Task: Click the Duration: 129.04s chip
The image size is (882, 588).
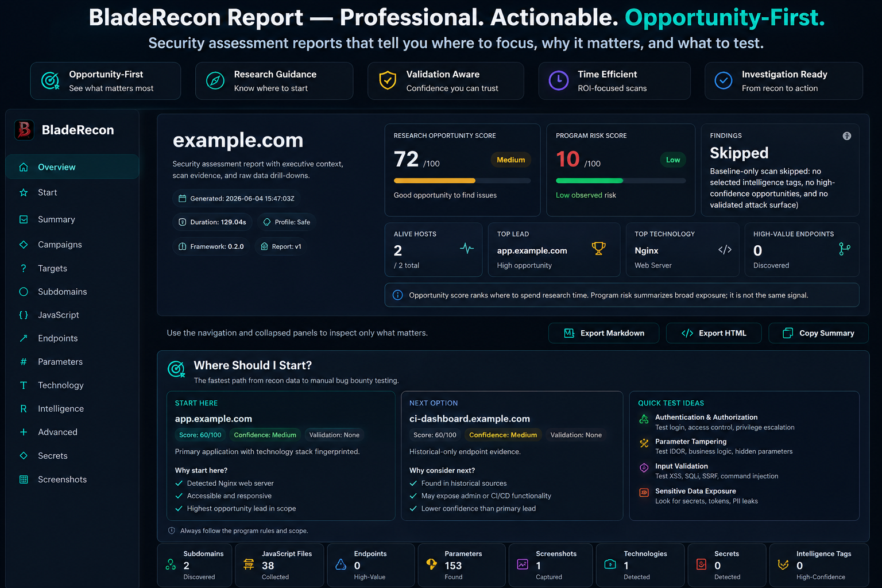Action: (x=212, y=222)
